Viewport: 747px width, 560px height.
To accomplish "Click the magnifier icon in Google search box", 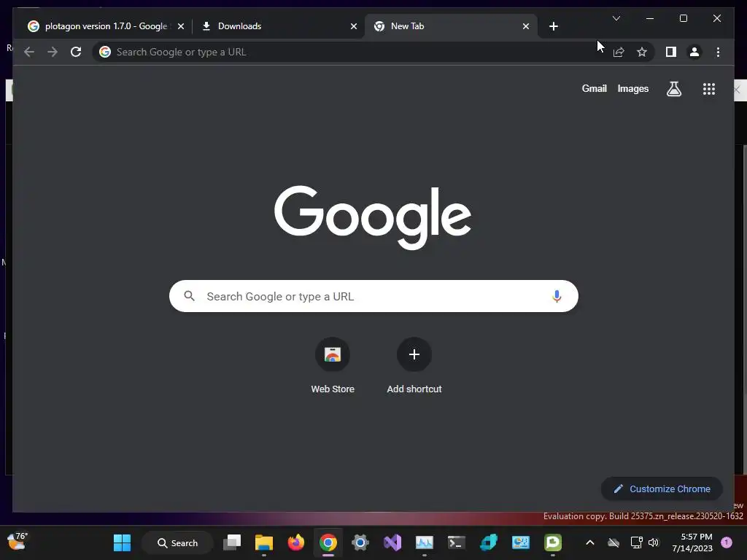I will point(190,296).
